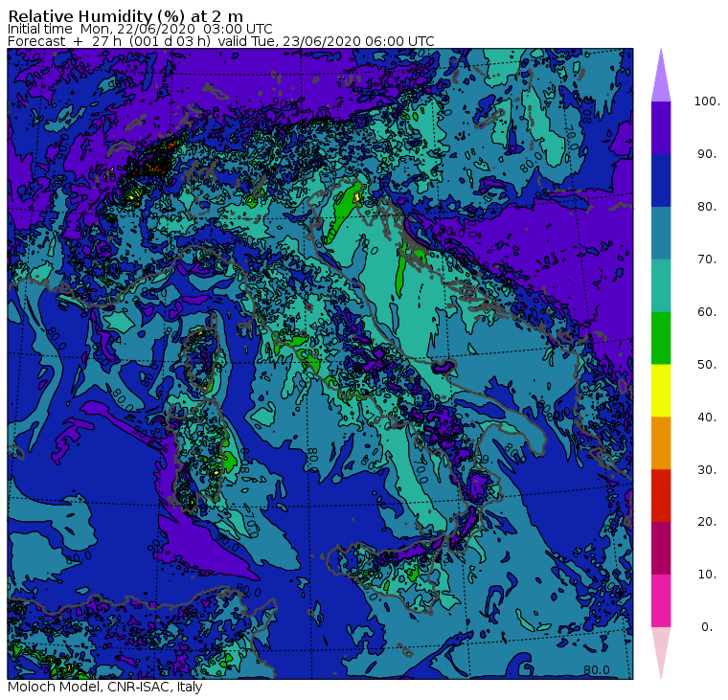Pick the orange 30-40 legend swatch
728x700 pixels.
pos(661,442)
